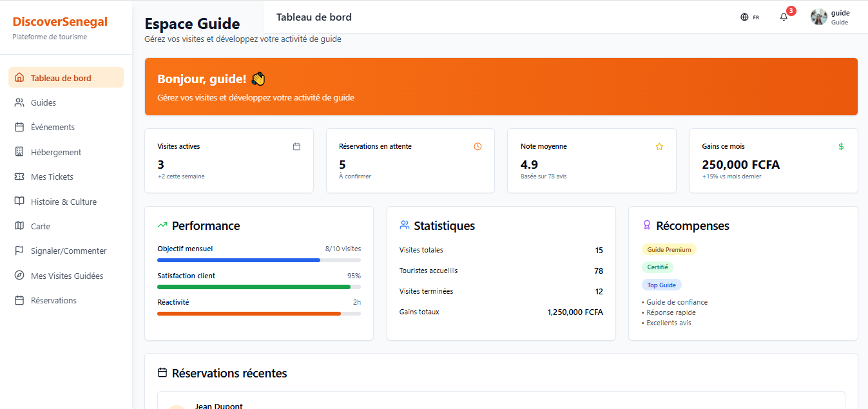Click the calendar icon beside Réservations

pyautogui.click(x=19, y=300)
